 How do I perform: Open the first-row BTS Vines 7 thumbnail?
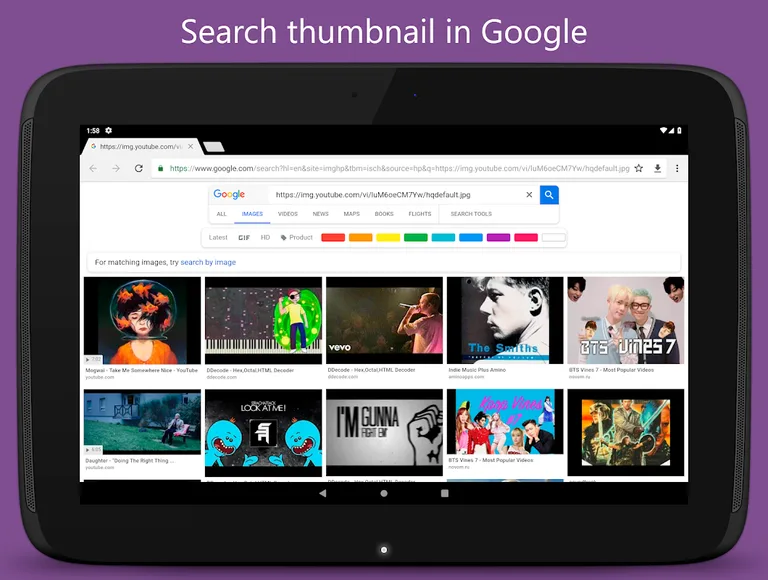[x=626, y=320]
